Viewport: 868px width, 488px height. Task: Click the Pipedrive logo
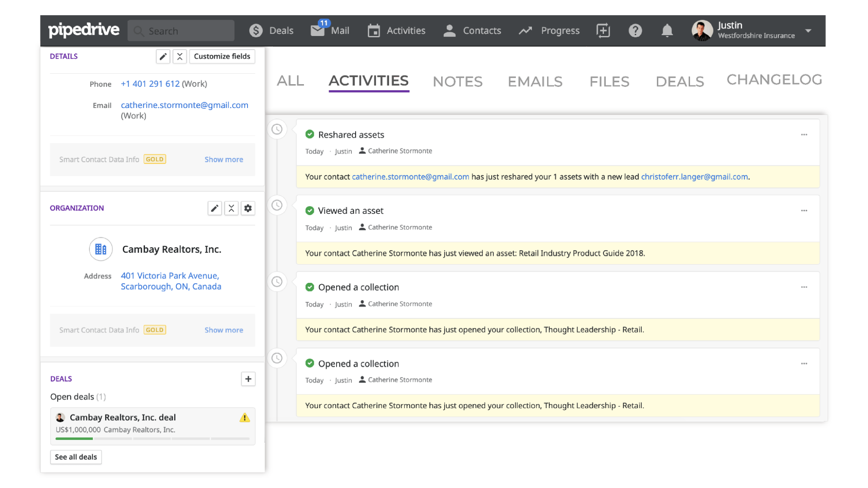coord(83,30)
